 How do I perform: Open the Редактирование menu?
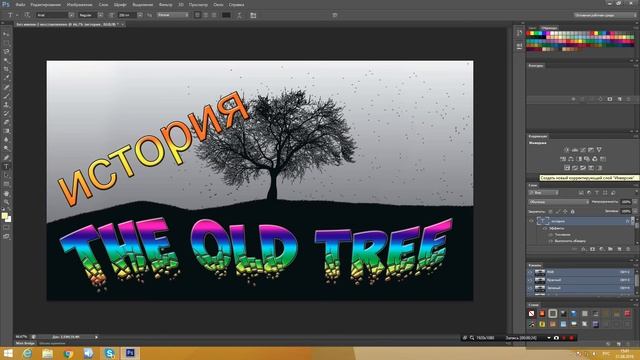pyautogui.click(x=45, y=4)
